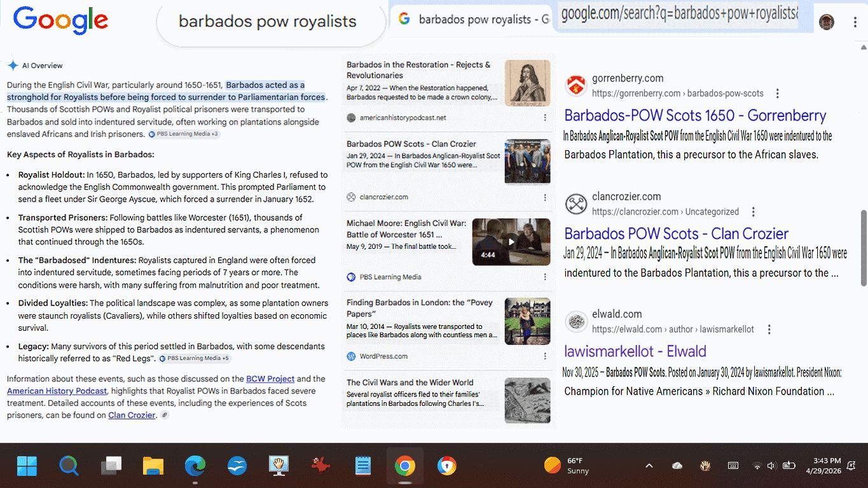Open the Barbados-POW Scots 1650 - Gorrenberry result
Viewport: 868px width, 488px height.
[695, 115]
